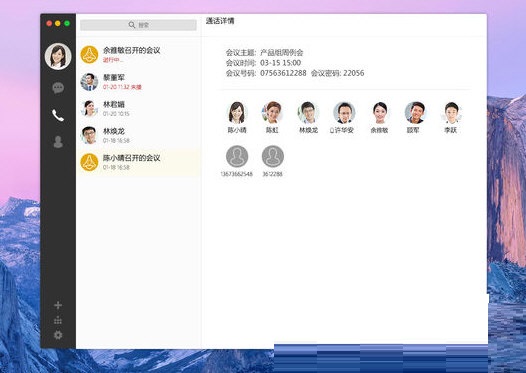
Task: Click the red in-progress status under 余雅敏's meeting
Action: (x=113, y=60)
